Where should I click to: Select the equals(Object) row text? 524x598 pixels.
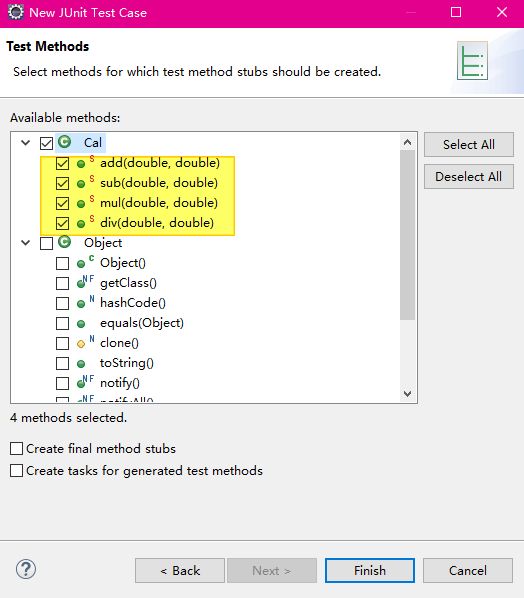pyautogui.click(x=142, y=323)
